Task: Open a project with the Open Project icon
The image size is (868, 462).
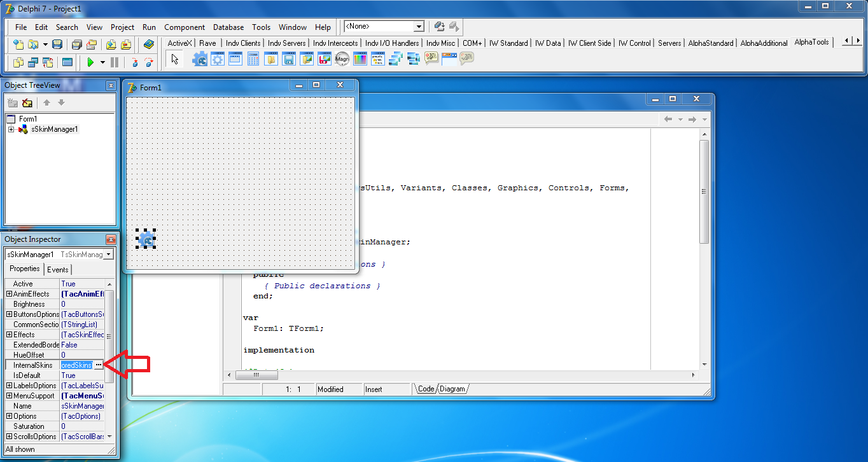Action: (91, 44)
